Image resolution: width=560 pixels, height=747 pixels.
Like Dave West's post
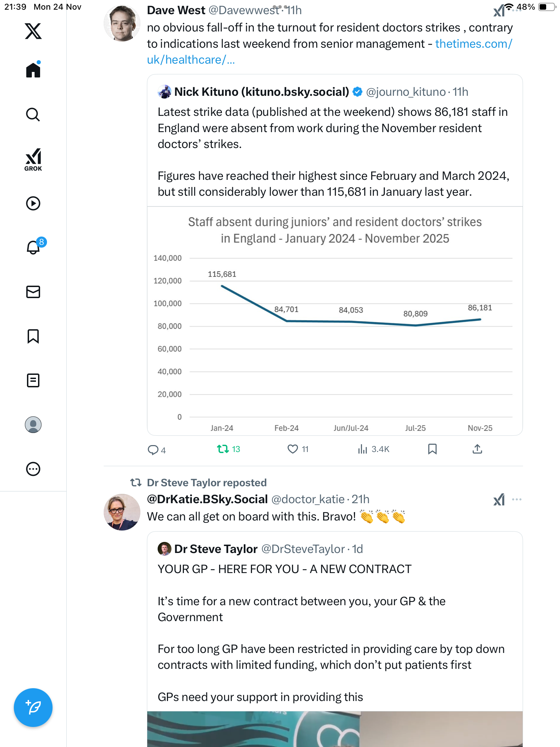tap(293, 449)
